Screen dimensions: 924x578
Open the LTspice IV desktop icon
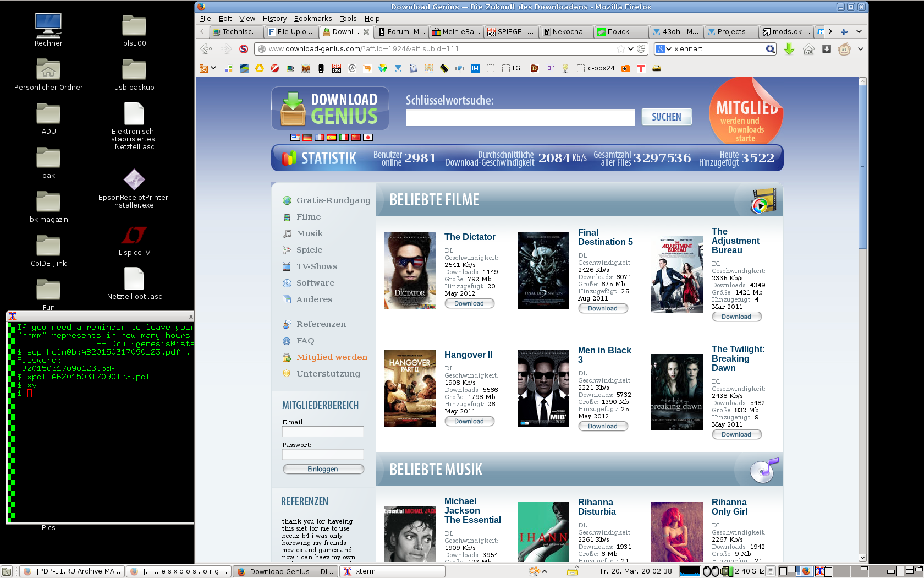point(134,241)
